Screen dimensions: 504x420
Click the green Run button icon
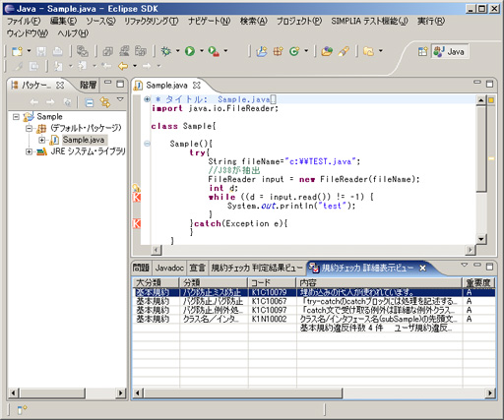pos(190,51)
